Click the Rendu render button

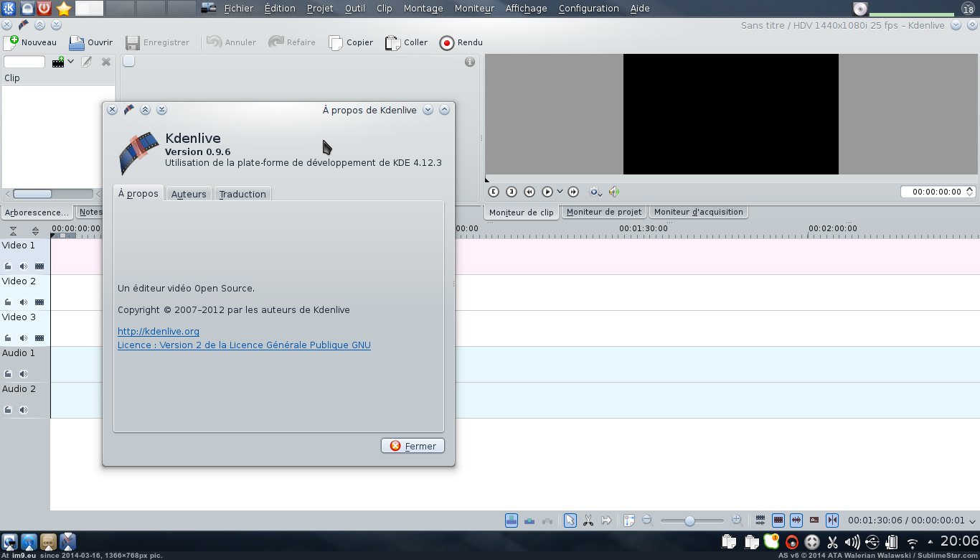tap(460, 42)
